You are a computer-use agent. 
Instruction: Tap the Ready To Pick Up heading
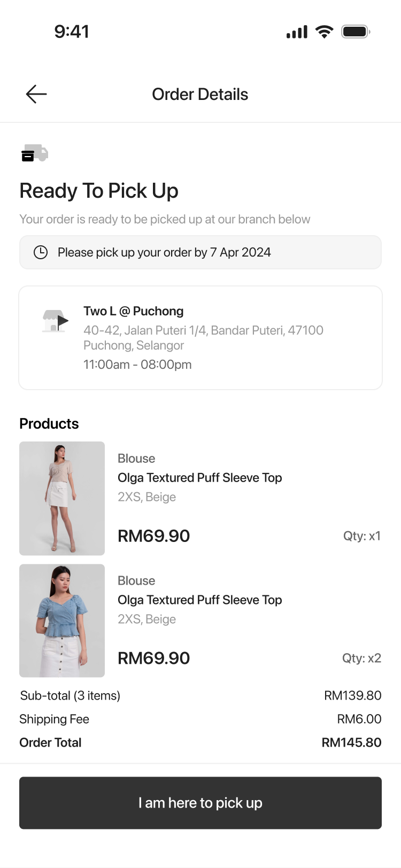pyautogui.click(x=99, y=191)
